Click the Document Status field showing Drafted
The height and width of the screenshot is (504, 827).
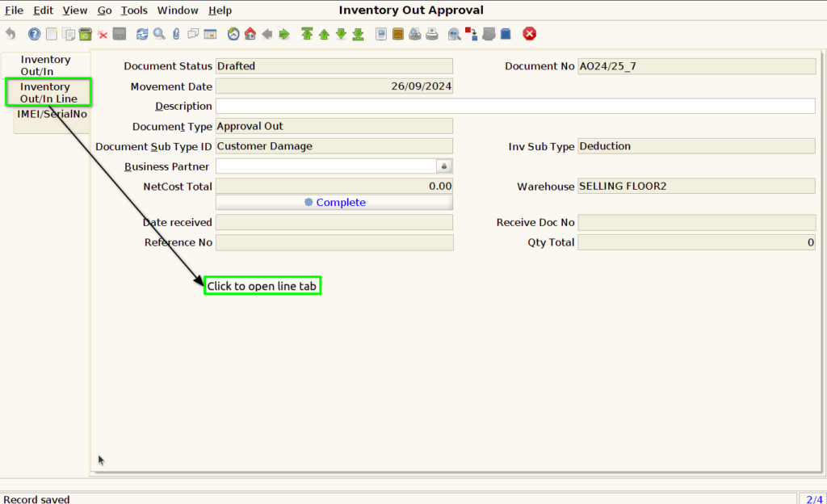pyautogui.click(x=334, y=66)
